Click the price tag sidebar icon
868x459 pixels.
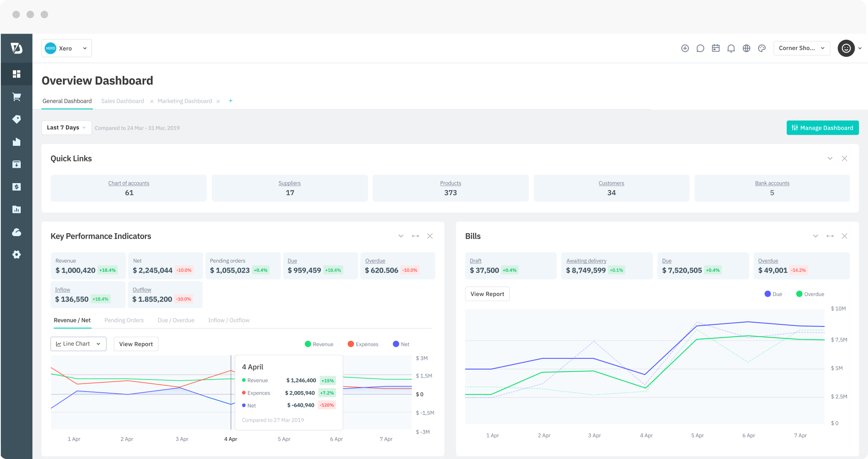click(17, 119)
